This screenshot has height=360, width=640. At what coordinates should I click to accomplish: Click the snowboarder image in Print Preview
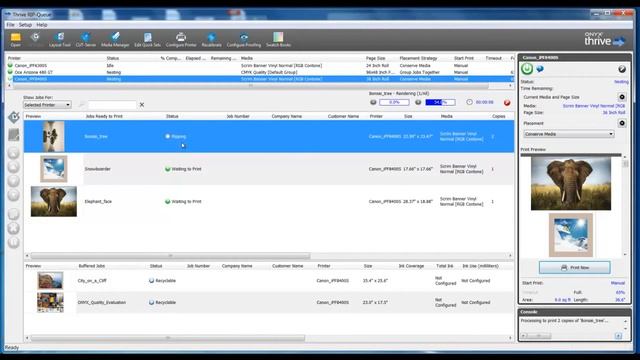coord(571,235)
